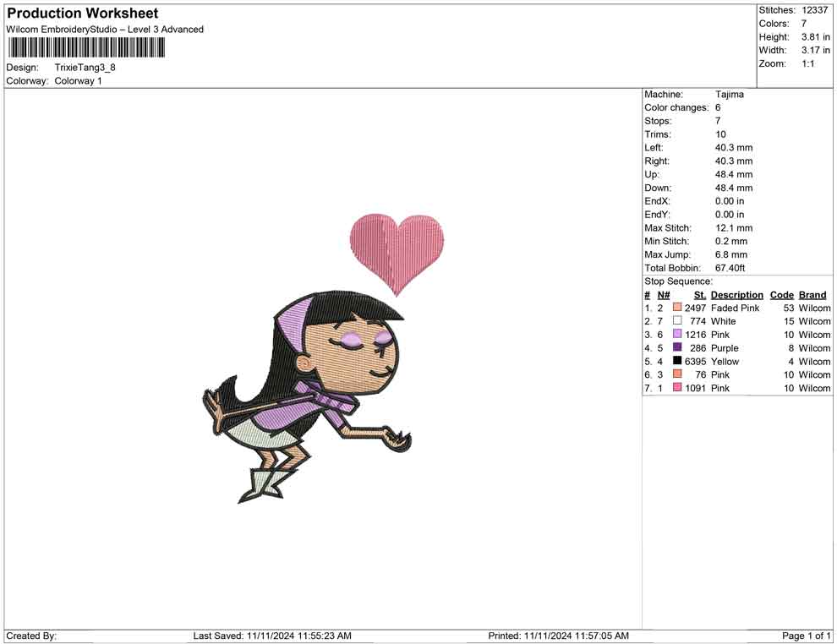
Task: Click the stitch count '12337'
Action: coord(814,10)
